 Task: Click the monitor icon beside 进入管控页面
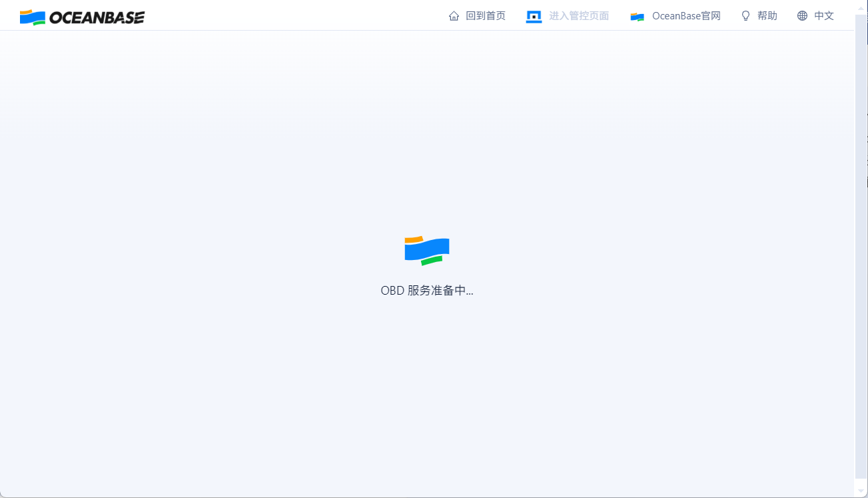(x=534, y=17)
